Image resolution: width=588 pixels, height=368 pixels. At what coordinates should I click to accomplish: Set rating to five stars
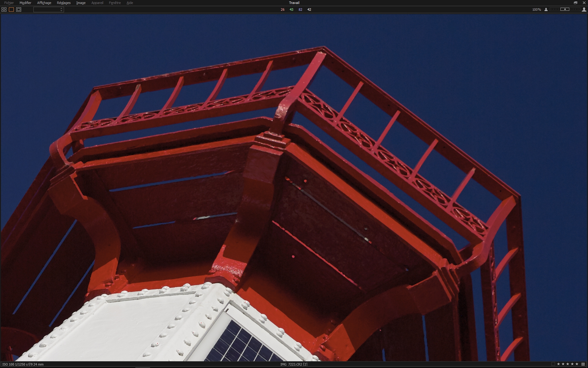coord(577,364)
